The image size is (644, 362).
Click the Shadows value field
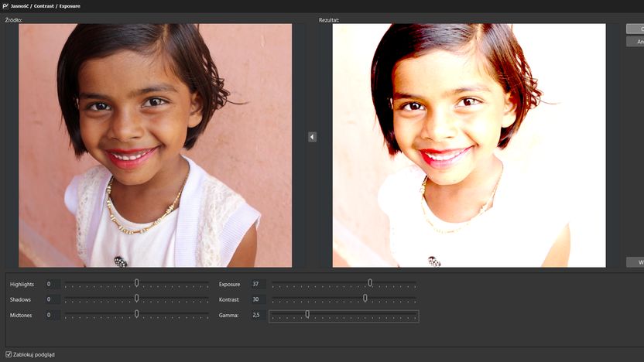[53, 299]
